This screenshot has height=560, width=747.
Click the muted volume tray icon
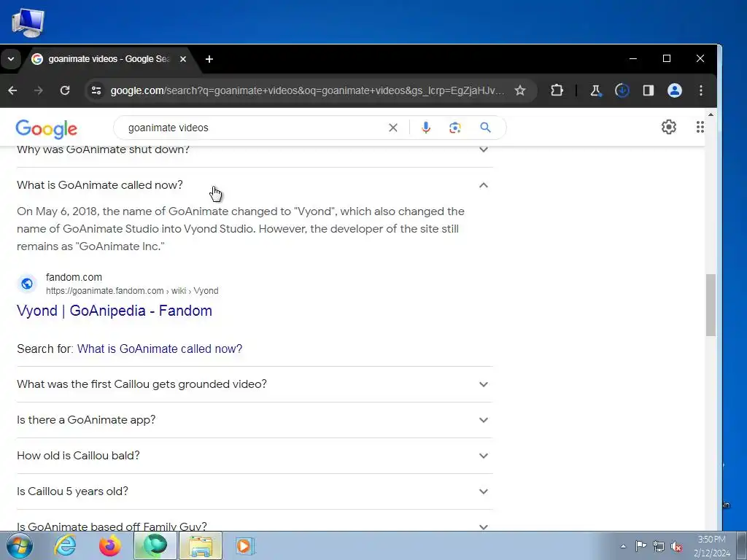(676, 546)
